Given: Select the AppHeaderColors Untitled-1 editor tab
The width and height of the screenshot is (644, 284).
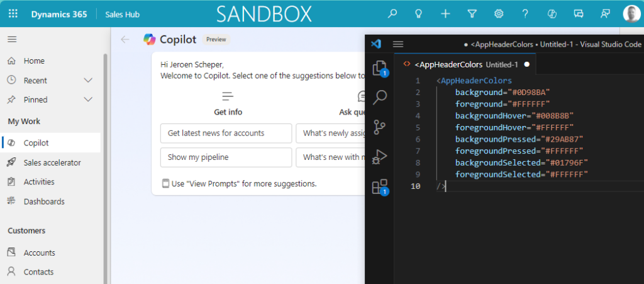Looking at the screenshot, I should pyautogui.click(x=465, y=64).
